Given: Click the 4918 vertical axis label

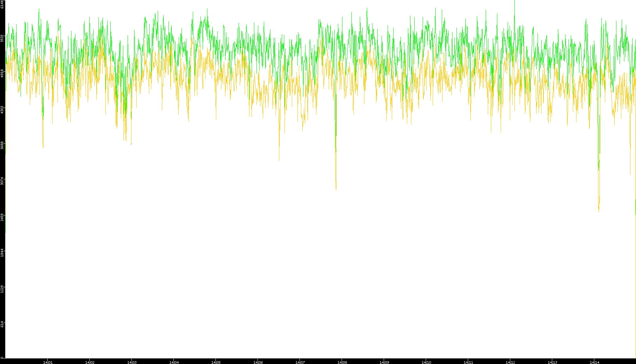Looking at the screenshot, I should pyautogui.click(x=2, y=74).
